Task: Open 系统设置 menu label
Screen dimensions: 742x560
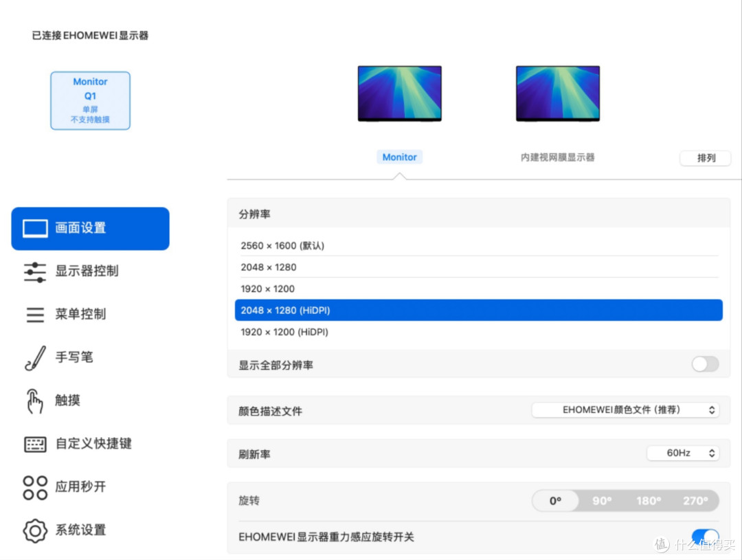Action: coord(80,530)
